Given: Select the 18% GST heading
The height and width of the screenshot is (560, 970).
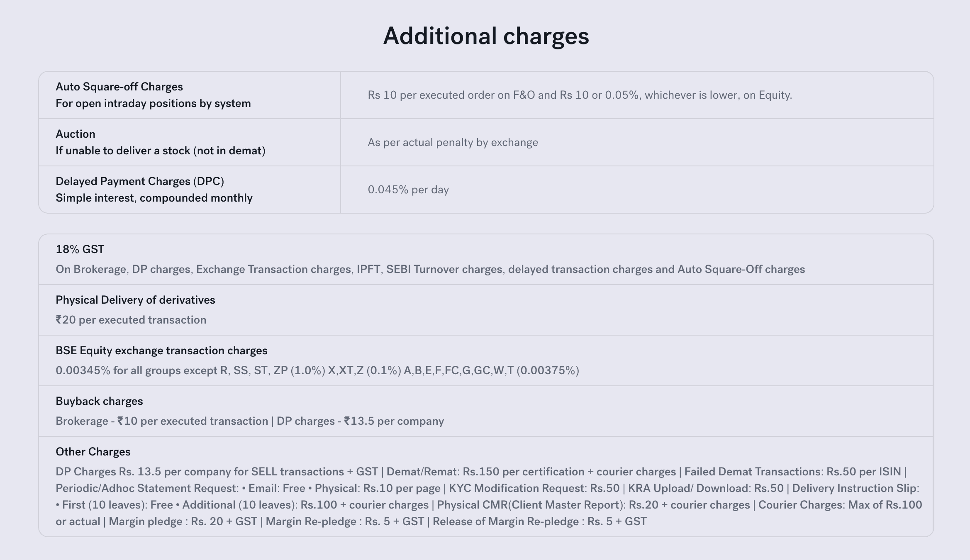Looking at the screenshot, I should tap(80, 249).
